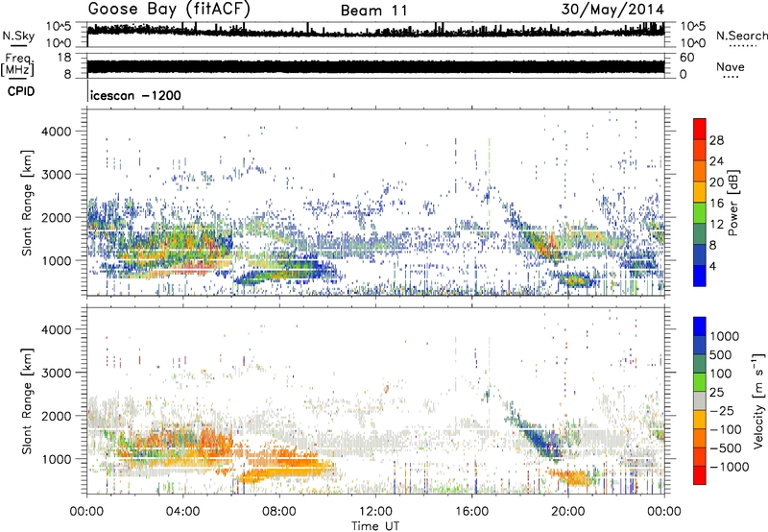The image size is (768, 532).
Task: Click the date "30/May/2014"
Action: pos(612,10)
